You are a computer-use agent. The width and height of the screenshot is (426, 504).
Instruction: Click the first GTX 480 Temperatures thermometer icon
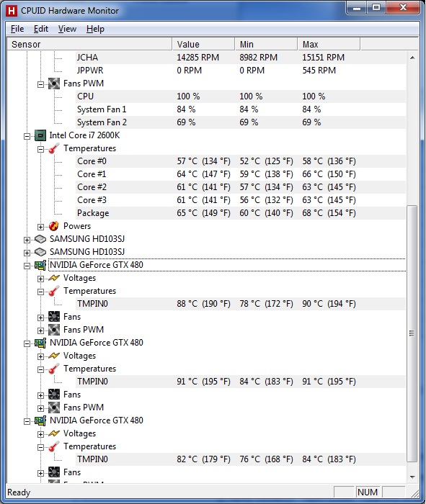pos(54,291)
